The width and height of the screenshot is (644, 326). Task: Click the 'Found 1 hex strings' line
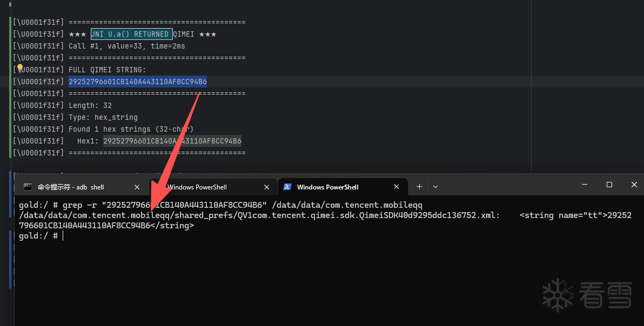tap(131, 129)
